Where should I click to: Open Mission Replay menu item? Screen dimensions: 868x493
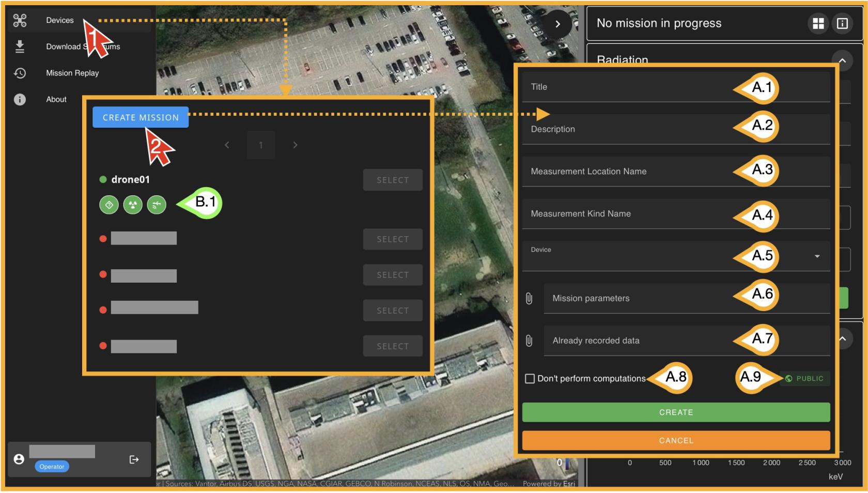click(x=72, y=73)
